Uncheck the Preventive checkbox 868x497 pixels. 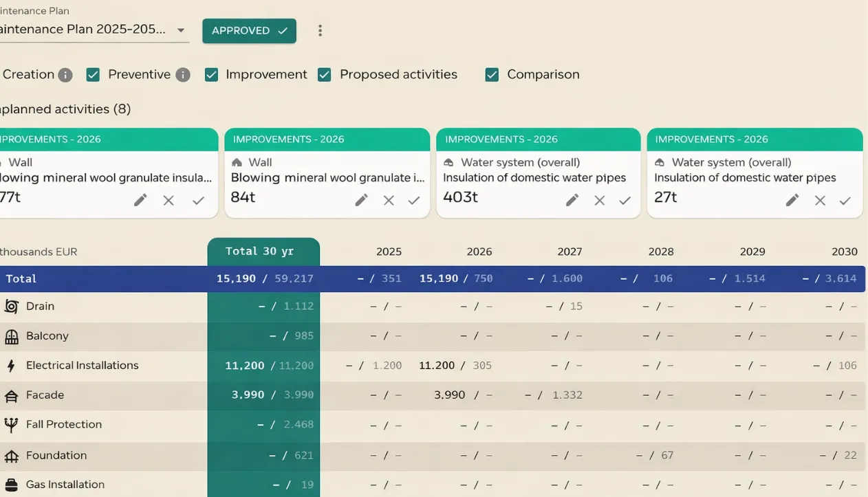click(93, 75)
